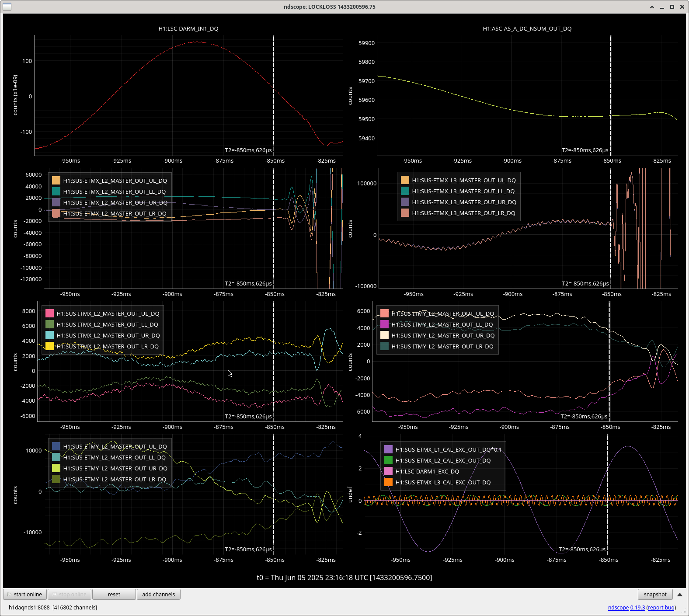This screenshot has width=689, height=616.
Task: Click H1:ASC-AS_A_DC_NSUM_OUT_DQ plot title
Action: [x=527, y=29]
